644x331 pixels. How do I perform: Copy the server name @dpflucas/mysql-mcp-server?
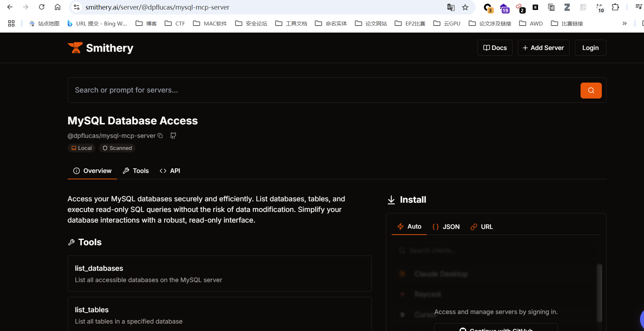(160, 136)
